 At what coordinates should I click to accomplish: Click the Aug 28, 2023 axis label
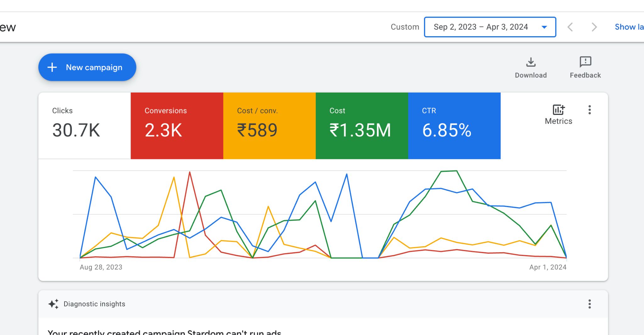click(101, 267)
